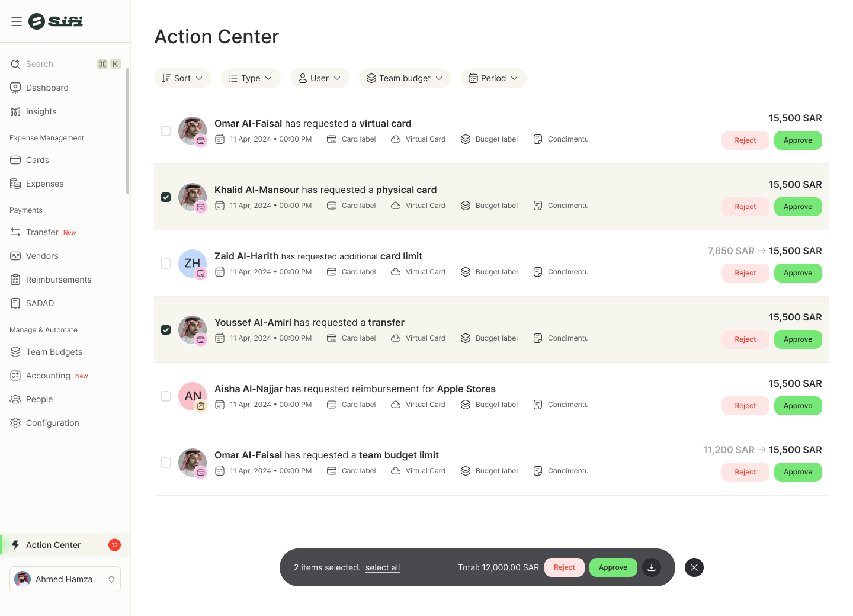The height and width of the screenshot is (616, 853).
Task: Open the Team budget filter dropdown
Action: pyautogui.click(x=405, y=78)
